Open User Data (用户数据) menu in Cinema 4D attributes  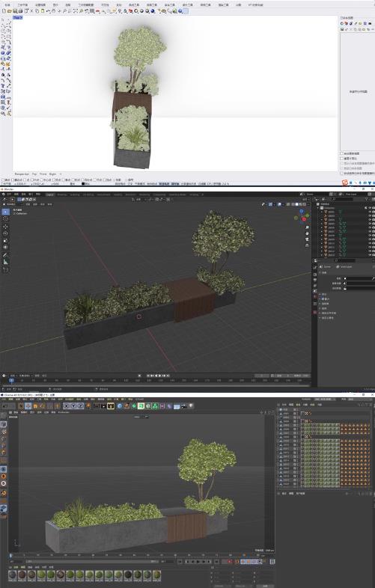301,494
